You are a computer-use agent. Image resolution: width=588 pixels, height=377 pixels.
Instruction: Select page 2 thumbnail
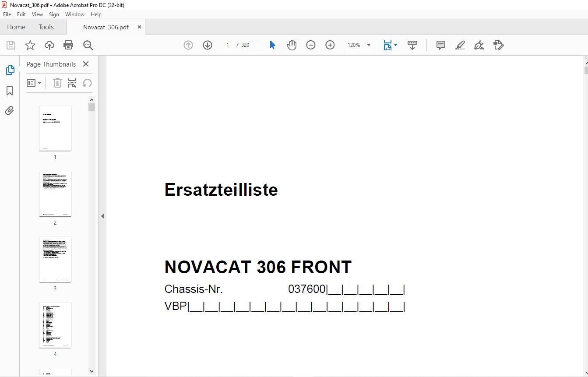pyautogui.click(x=55, y=194)
